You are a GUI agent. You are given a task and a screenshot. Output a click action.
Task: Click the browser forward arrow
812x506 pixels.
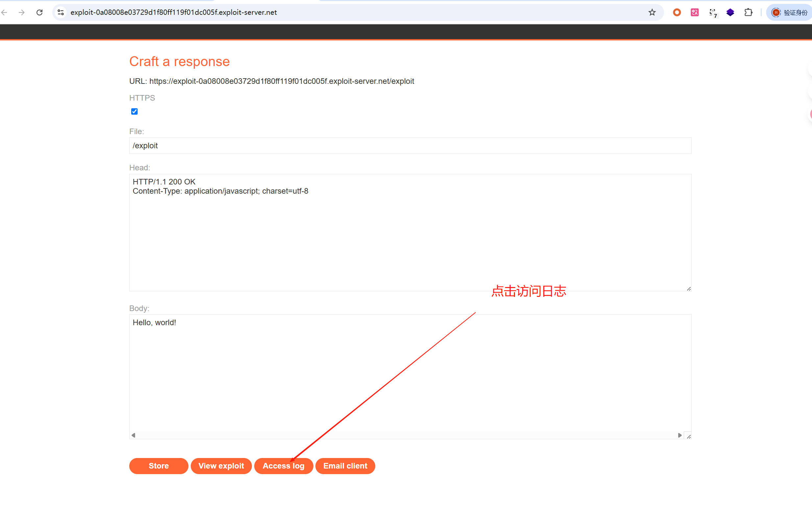point(22,12)
